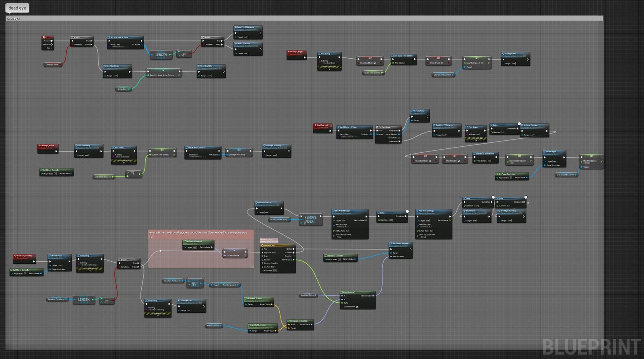Click the SET Location Cache node in the comment
The width and height of the screenshot is (644, 359).
[x=235, y=253]
